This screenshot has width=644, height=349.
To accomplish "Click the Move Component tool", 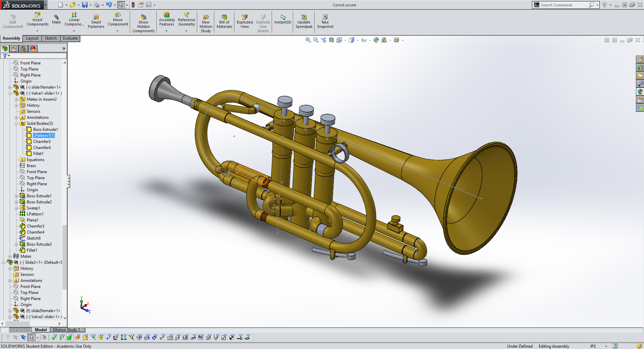I will pyautogui.click(x=118, y=19).
